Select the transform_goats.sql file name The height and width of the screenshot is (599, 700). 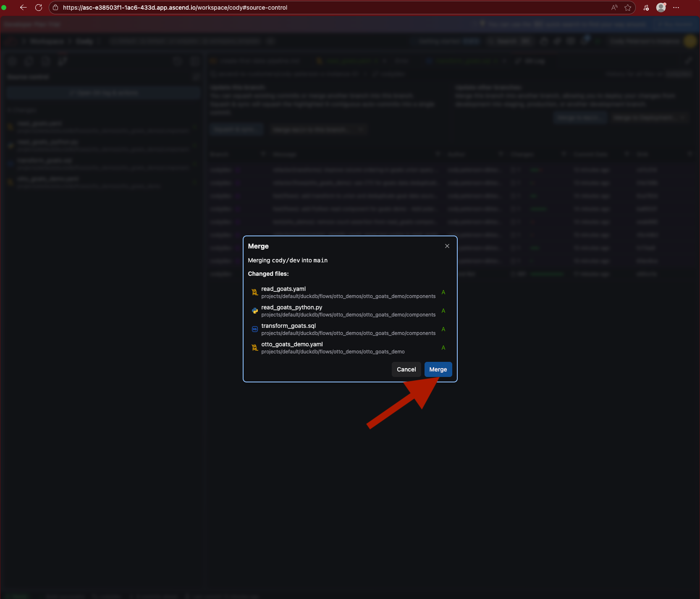(x=288, y=326)
